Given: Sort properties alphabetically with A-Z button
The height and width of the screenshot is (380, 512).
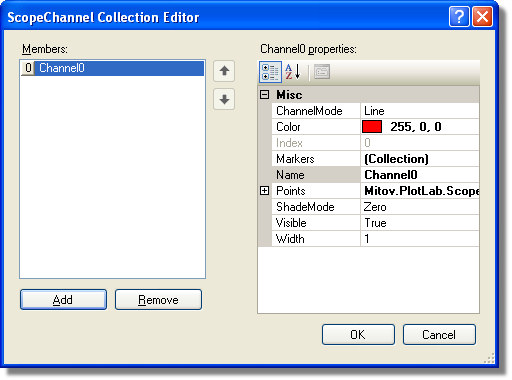Looking at the screenshot, I should coord(293,72).
